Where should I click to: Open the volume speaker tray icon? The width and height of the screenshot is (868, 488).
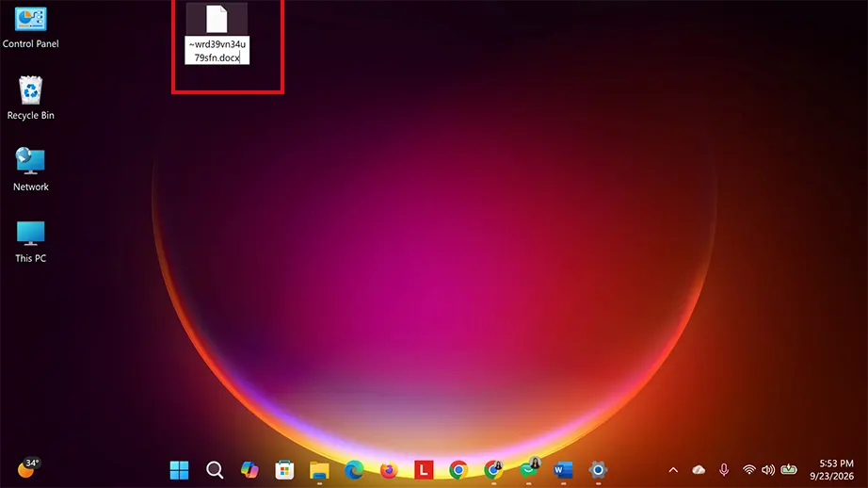pos(768,470)
